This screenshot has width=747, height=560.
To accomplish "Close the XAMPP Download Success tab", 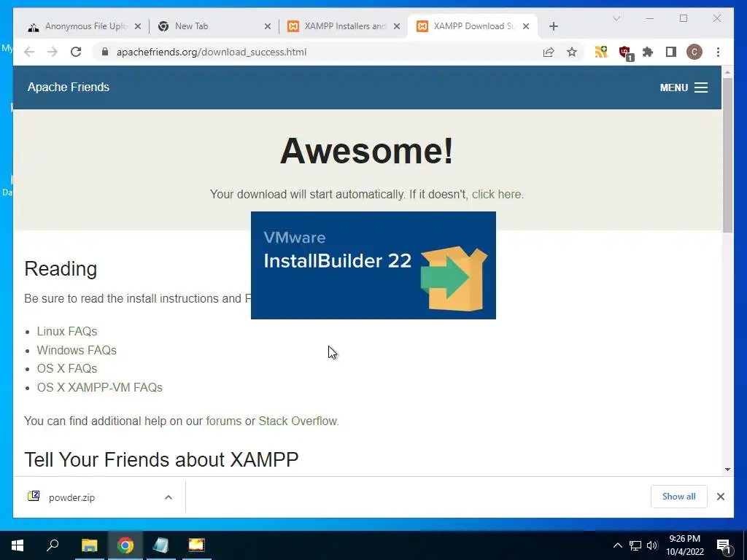I will 526,26.
